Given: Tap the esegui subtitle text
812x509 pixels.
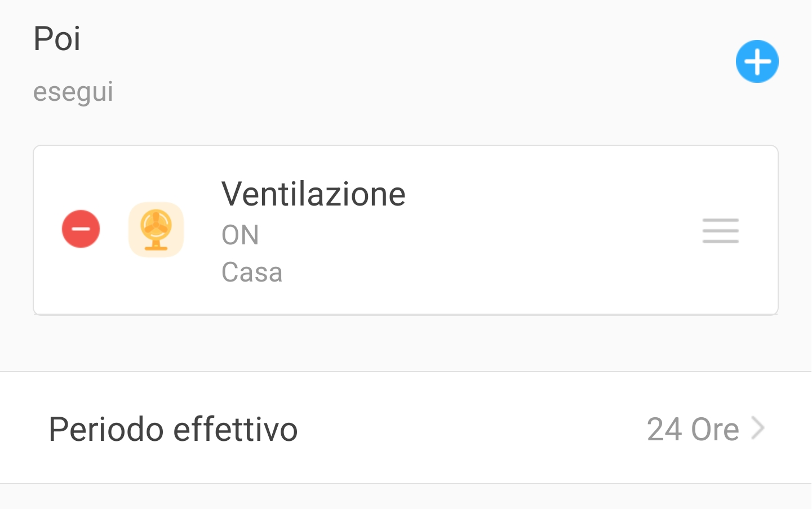Looking at the screenshot, I should click(73, 92).
